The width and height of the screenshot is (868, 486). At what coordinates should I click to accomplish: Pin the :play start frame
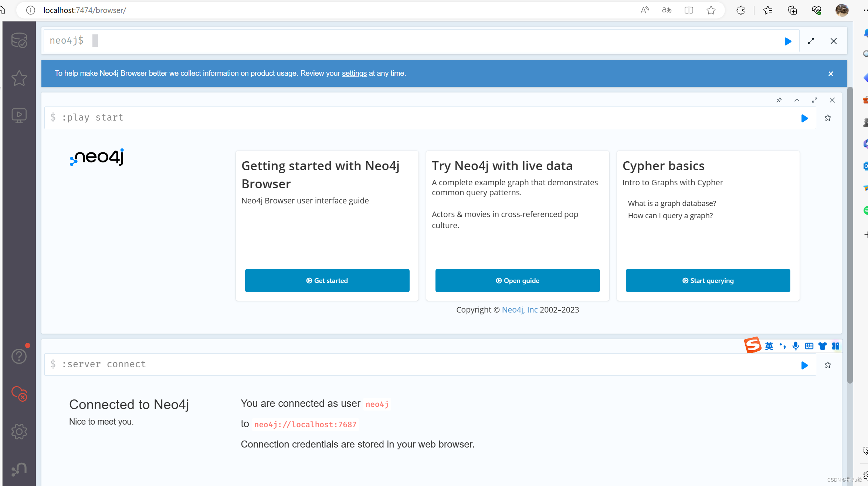pos(779,100)
